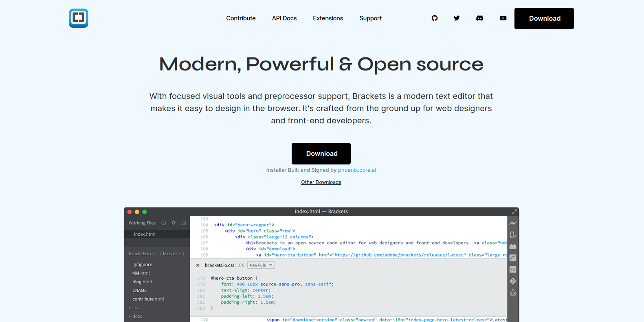Viewport: 644px width, 322px height.
Task: Click the Live Preview lightning icon in editor
Action: (x=513, y=223)
